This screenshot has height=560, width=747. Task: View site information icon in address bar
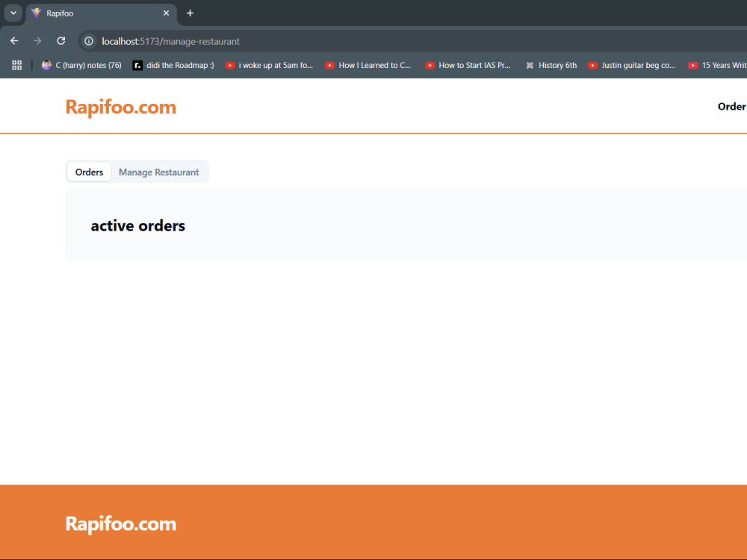point(89,41)
